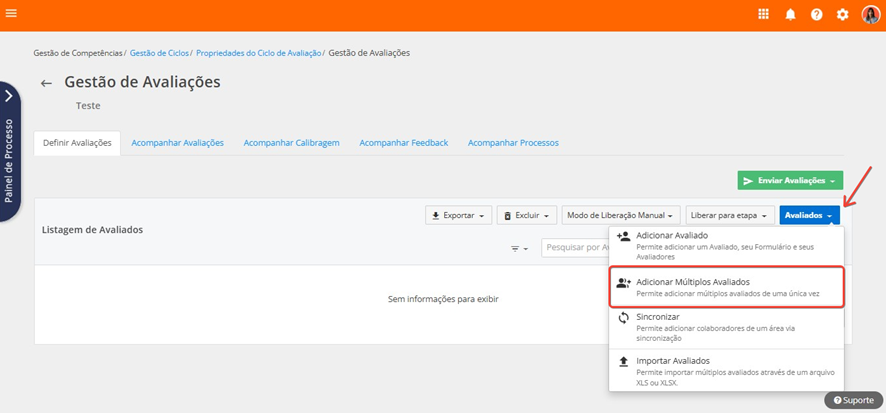Open the Exportar dropdown
The width and height of the screenshot is (886, 413).
[458, 215]
